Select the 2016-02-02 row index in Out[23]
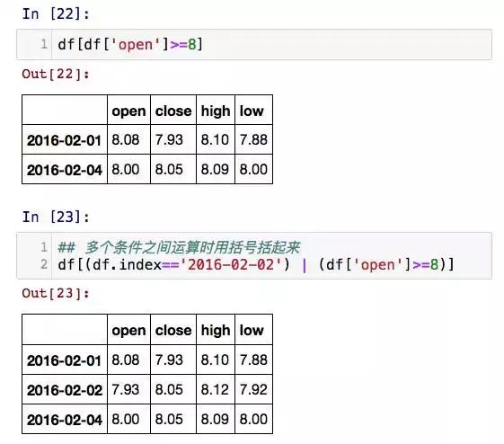Screen dimensions: 504x444 (x=65, y=389)
